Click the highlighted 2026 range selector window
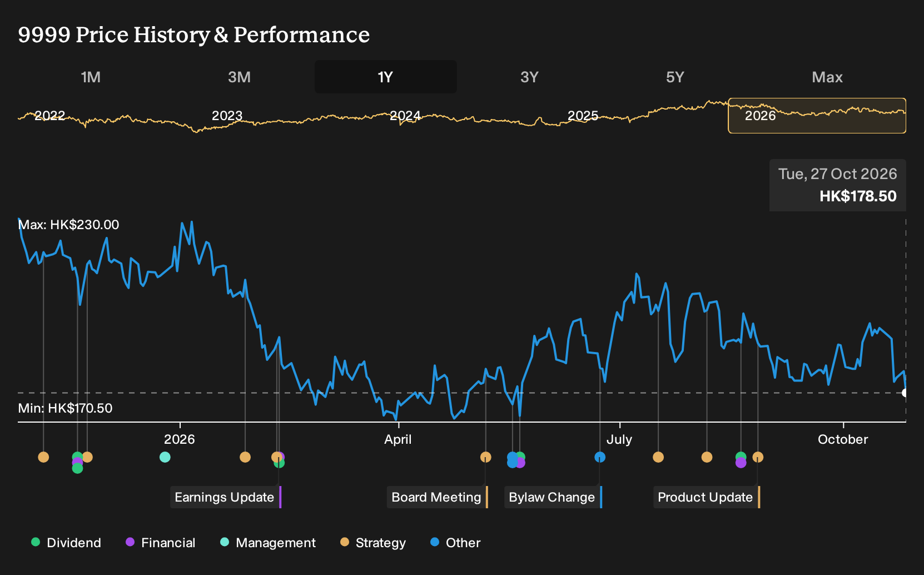Screen dimensions: 924x575 [x=817, y=116]
